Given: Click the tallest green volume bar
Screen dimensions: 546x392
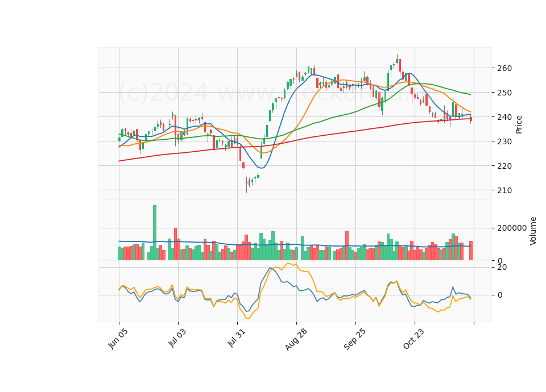Looking at the screenshot, I should [x=155, y=233].
